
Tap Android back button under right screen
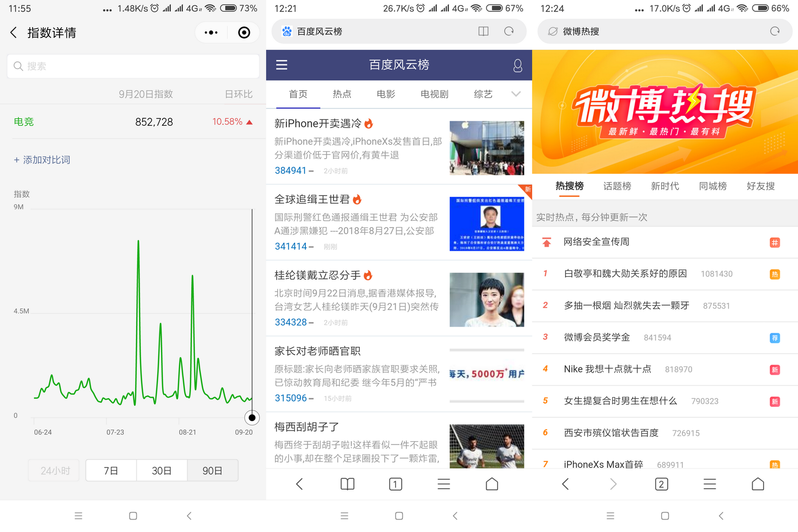coord(721,516)
